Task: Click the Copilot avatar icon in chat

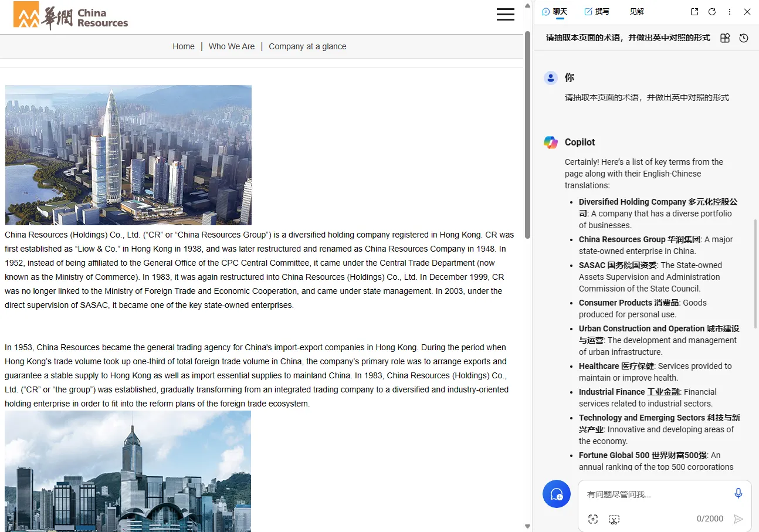Action: 550,143
